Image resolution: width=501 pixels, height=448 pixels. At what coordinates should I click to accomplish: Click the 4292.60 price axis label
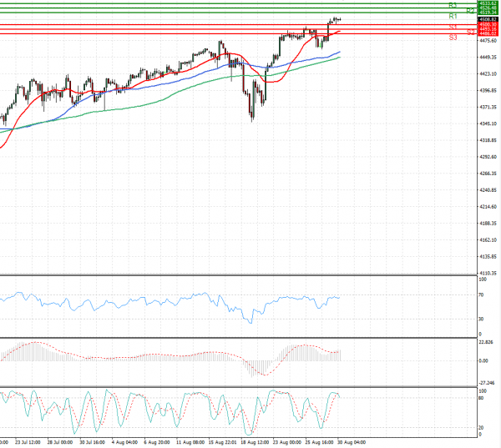488,157
